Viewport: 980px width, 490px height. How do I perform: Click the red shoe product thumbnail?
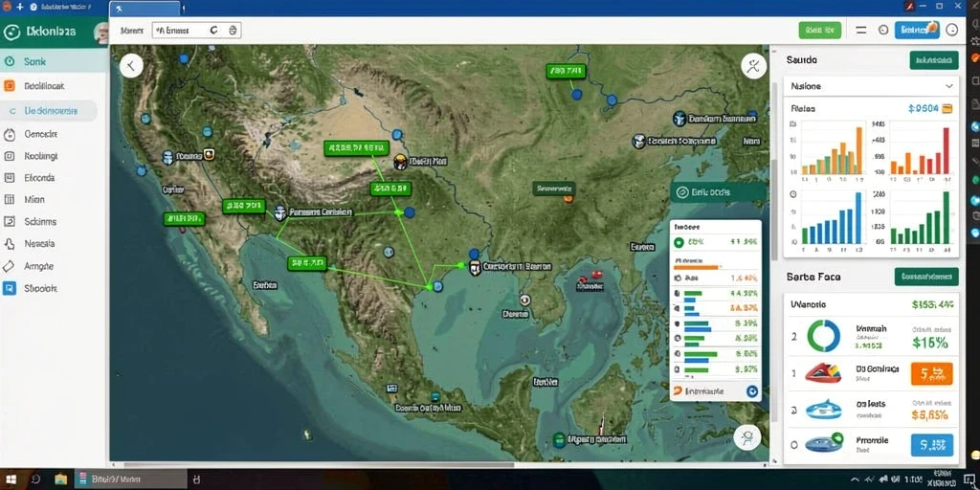point(823,374)
